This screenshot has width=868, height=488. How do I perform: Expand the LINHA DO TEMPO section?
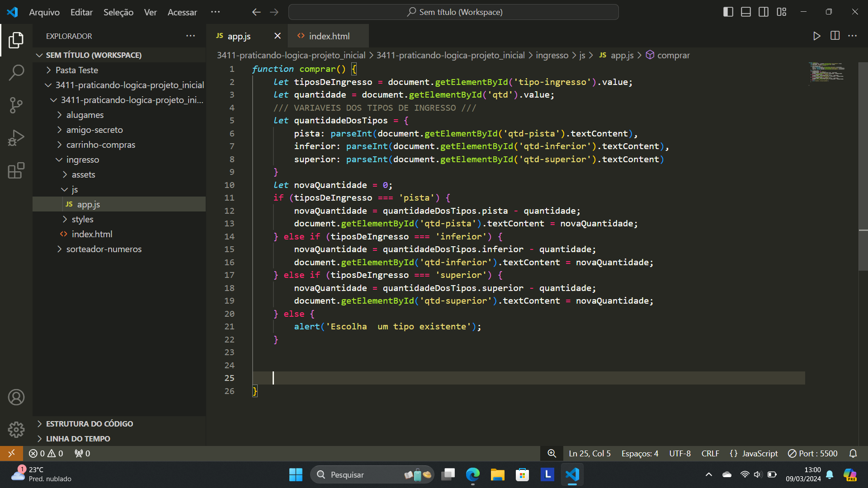click(x=119, y=439)
